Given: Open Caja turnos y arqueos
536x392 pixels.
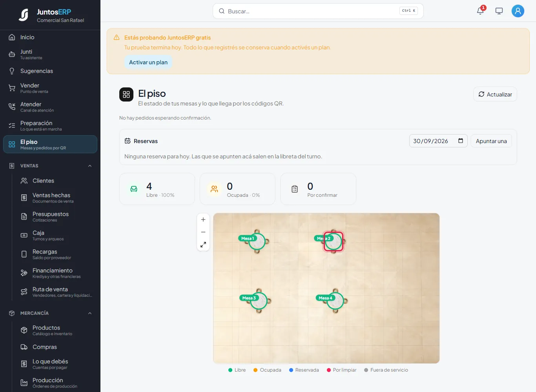Looking at the screenshot, I should [56, 235].
